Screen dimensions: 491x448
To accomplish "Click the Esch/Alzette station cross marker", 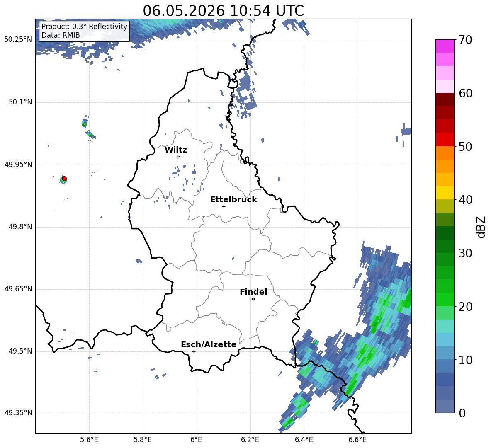I will coord(194,351).
